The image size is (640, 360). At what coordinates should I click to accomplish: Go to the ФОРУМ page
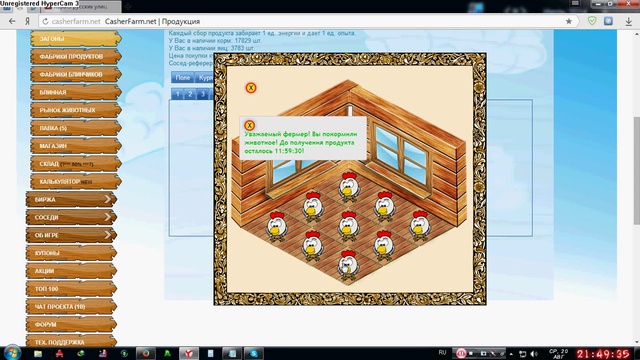pyautogui.click(x=71, y=325)
